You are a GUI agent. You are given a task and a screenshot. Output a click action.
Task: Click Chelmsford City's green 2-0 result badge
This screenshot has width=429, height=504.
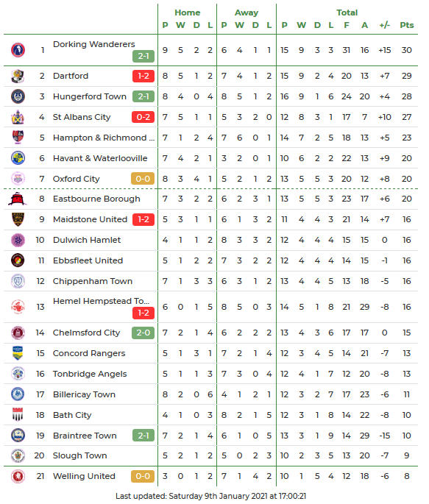pos(143,333)
